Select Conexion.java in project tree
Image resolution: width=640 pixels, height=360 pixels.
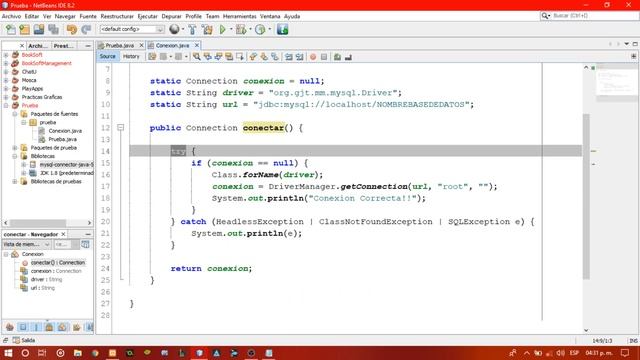[65, 131]
